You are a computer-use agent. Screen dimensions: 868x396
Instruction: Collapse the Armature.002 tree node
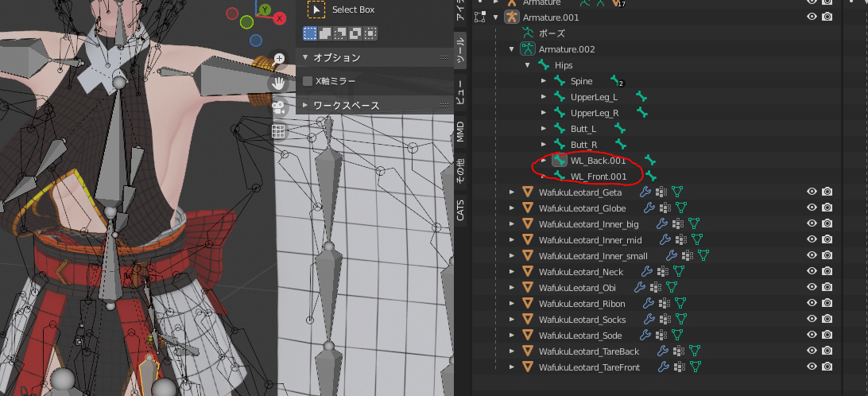coord(512,49)
